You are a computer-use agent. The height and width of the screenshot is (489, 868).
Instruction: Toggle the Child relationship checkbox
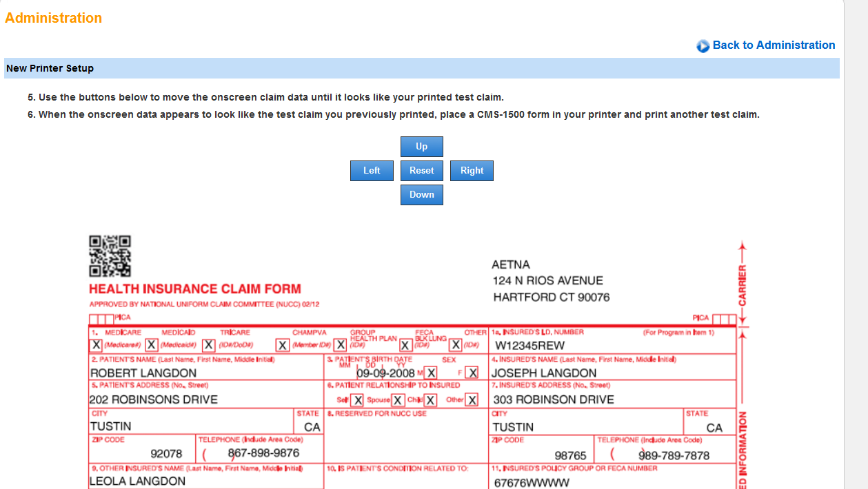(x=431, y=400)
